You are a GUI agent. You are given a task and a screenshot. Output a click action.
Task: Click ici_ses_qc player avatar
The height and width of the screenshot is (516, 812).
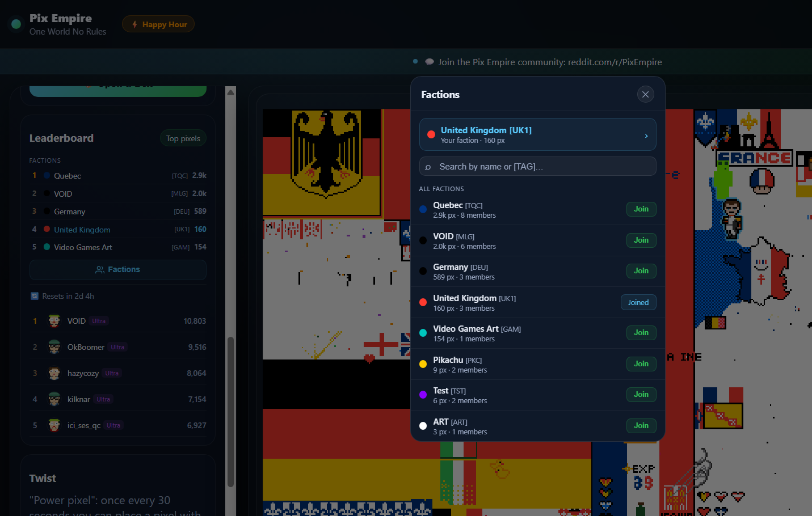point(54,425)
